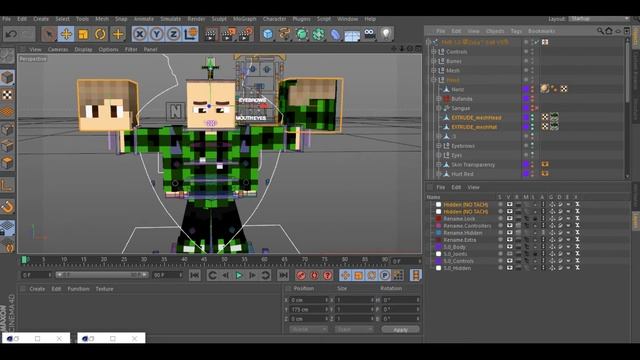Click Render to Picture Viewer icon
640x360 pixels.
(x=228, y=34)
